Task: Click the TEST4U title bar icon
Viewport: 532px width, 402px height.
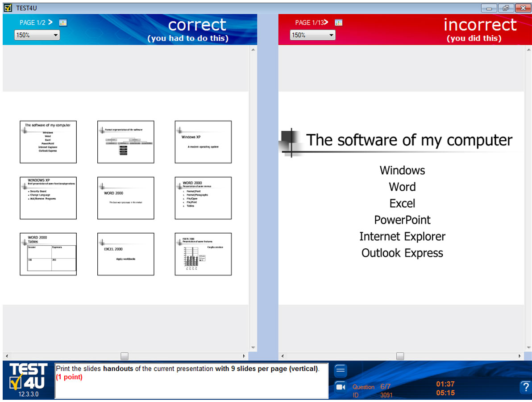Action: [x=8, y=8]
